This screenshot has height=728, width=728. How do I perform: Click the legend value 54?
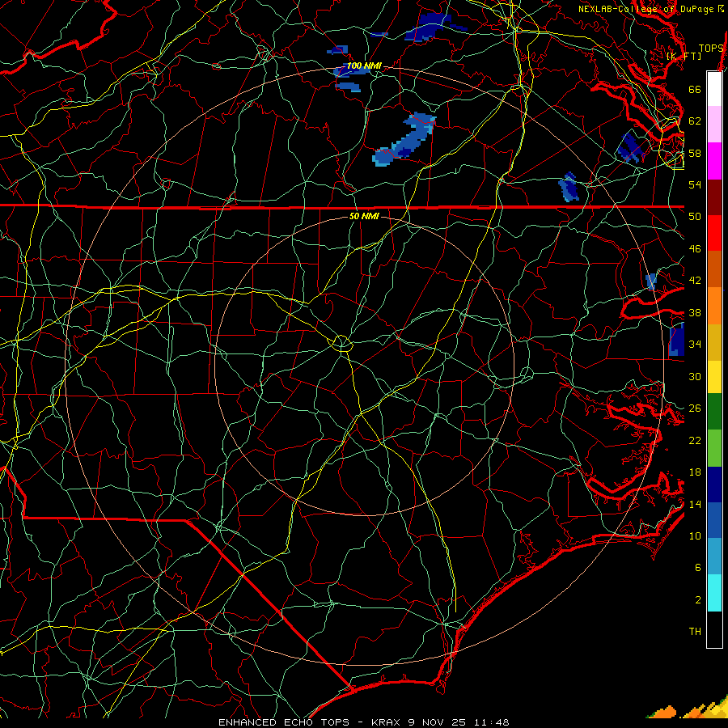695,184
